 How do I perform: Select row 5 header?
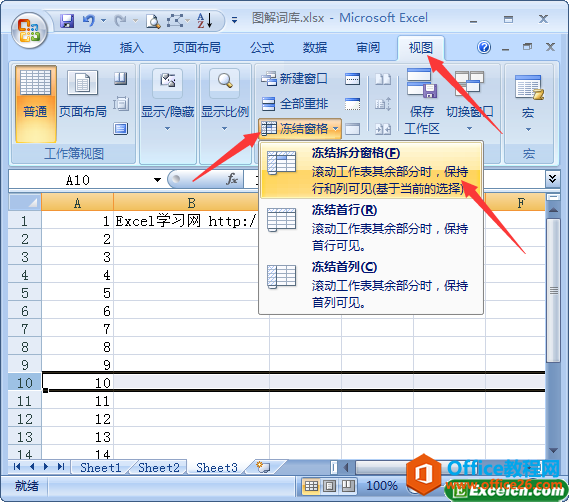click(x=25, y=293)
